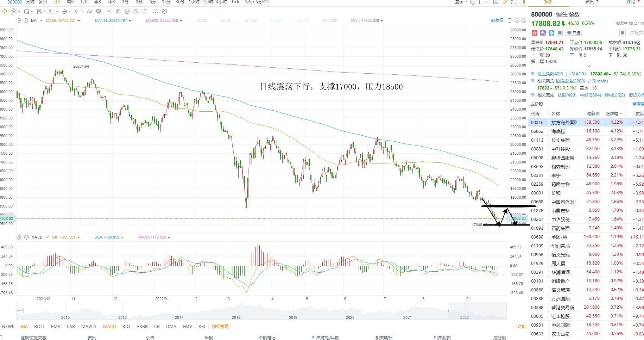This screenshot has width=644, height=340.
Task: Click the Hong Kong market flag icon
Action: point(535,33)
